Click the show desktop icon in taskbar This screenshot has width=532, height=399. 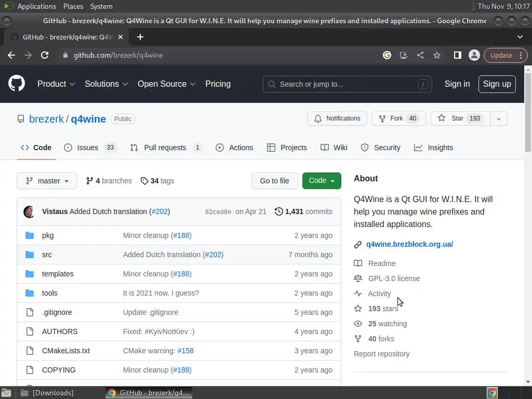6,393
